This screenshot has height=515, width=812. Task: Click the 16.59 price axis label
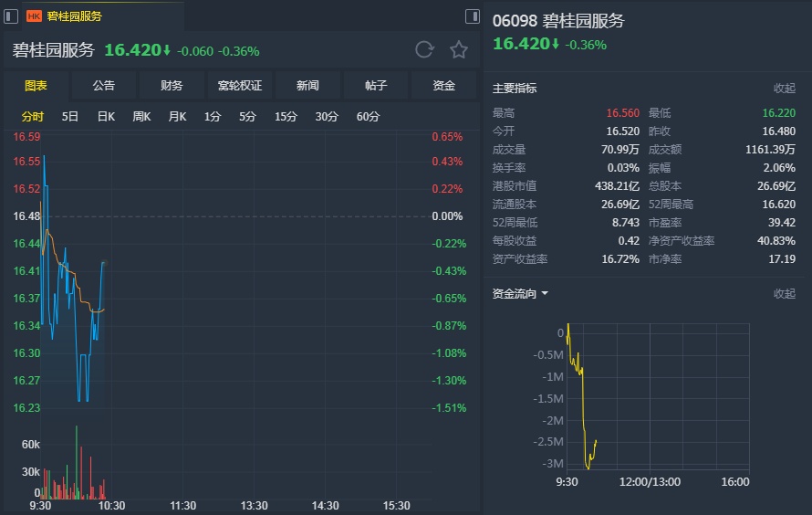click(x=26, y=137)
